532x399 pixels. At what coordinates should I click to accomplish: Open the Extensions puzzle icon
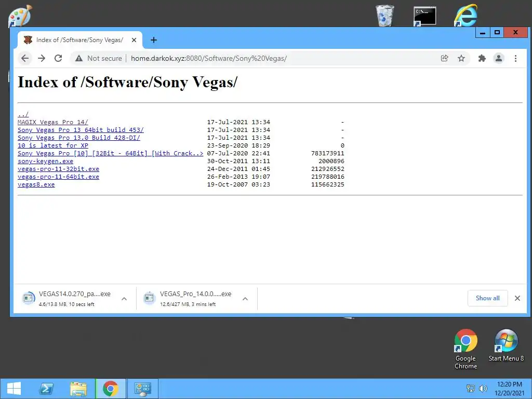pos(482,58)
